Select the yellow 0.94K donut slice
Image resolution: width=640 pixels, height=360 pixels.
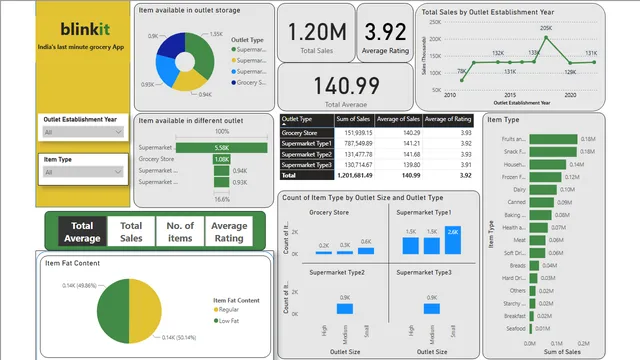click(x=189, y=81)
